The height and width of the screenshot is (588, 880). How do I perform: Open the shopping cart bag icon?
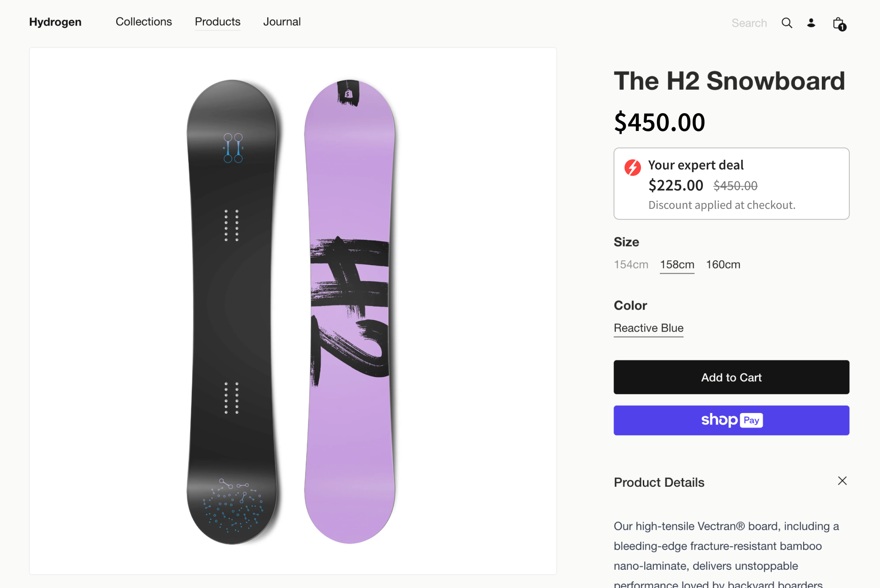[x=839, y=23]
